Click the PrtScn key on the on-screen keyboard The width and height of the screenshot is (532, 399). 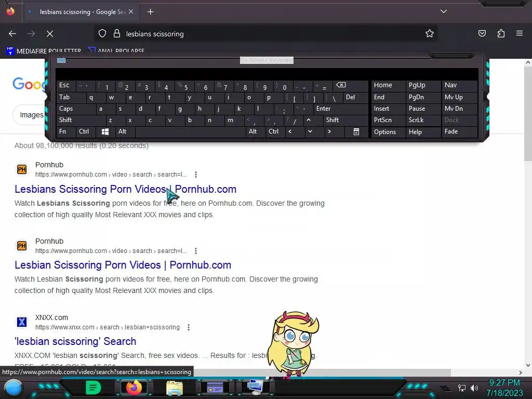[388, 120]
